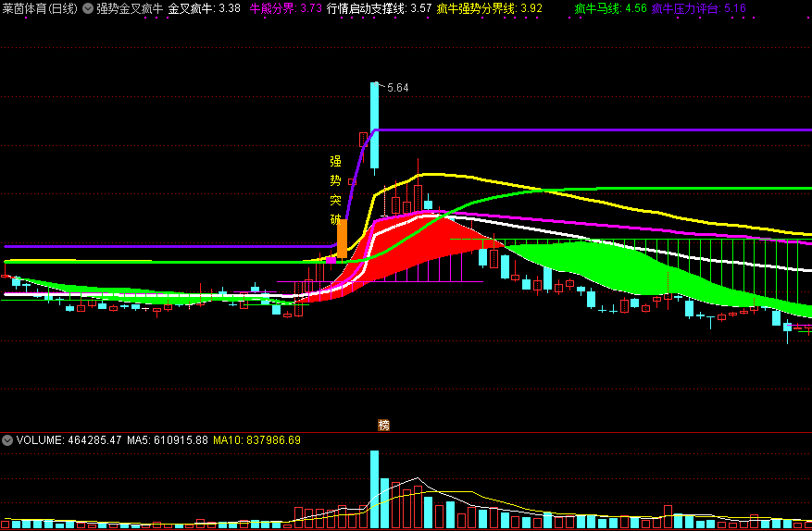812x531 pixels.
Task: Select the VOLUME: 464285.47 readout
Action: (x=69, y=440)
